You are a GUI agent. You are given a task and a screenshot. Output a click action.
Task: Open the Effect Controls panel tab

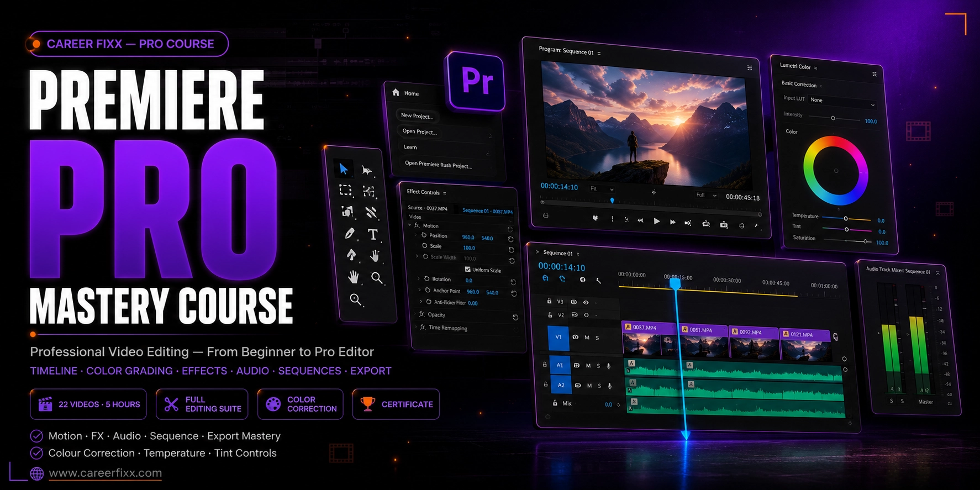[x=423, y=192]
